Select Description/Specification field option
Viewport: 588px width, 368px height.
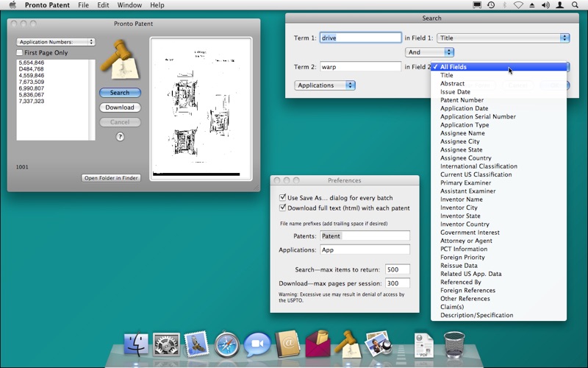499,315
